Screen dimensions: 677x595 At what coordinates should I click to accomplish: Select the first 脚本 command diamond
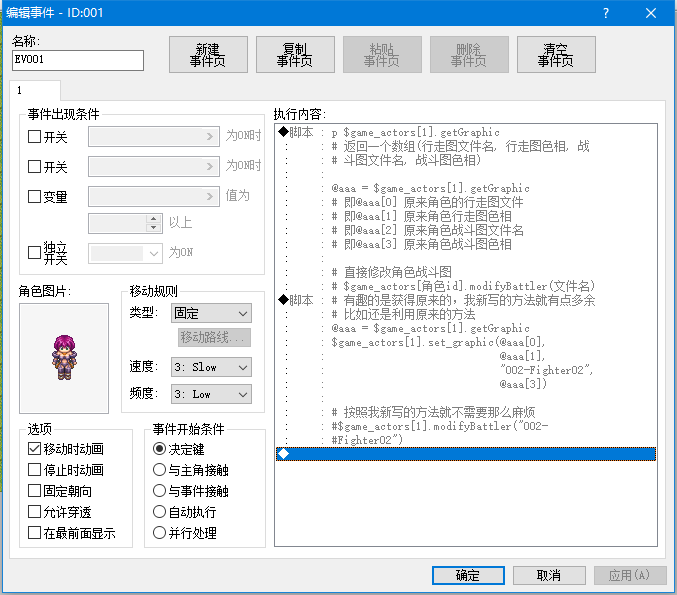click(283, 132)
